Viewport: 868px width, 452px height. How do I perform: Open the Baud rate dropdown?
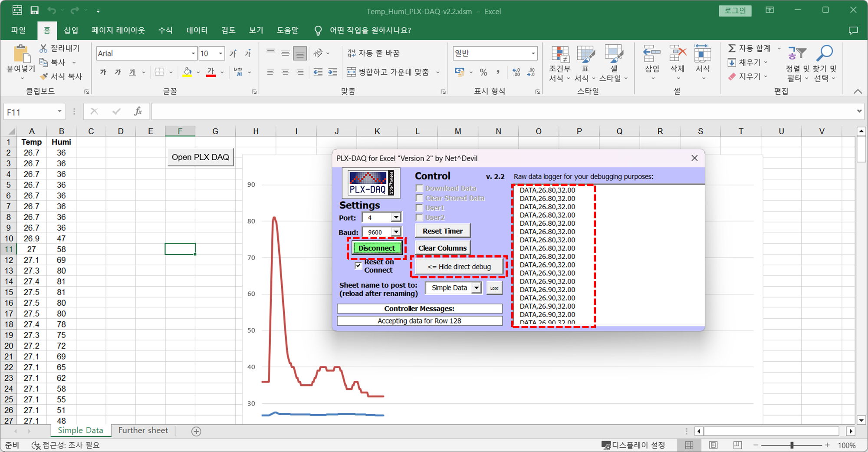click(396, 232)
